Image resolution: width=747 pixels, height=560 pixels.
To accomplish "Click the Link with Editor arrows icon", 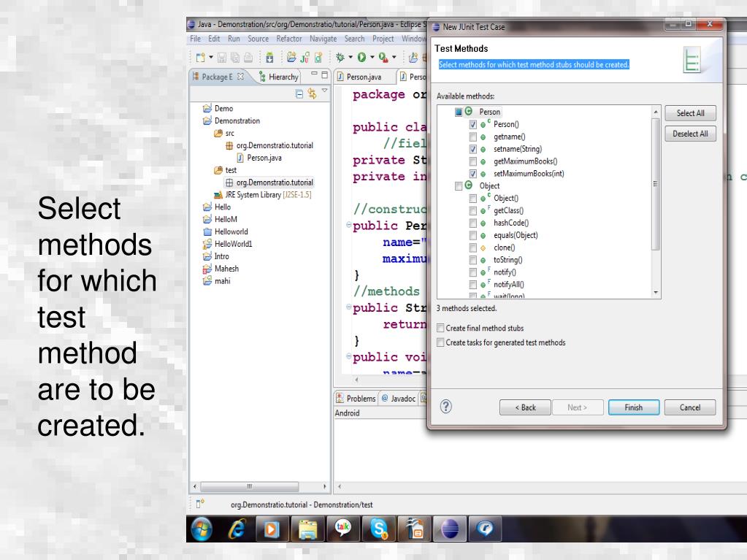I will (312, 93).
